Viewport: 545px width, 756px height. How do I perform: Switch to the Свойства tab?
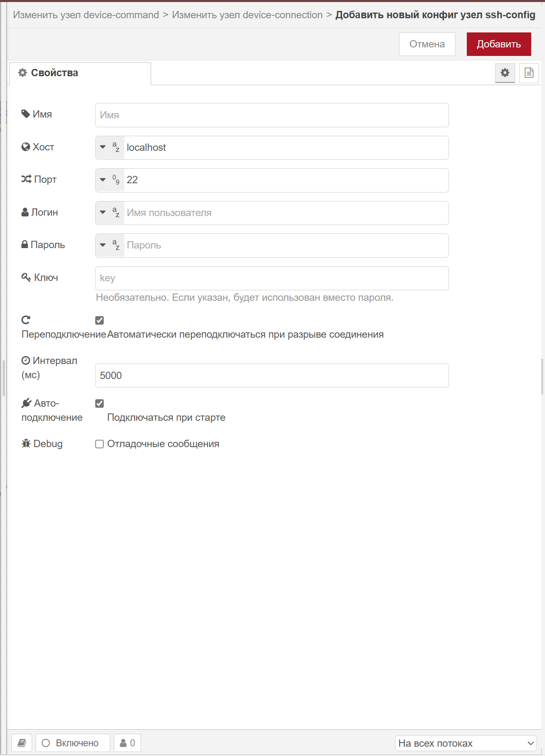coord(80,73)
